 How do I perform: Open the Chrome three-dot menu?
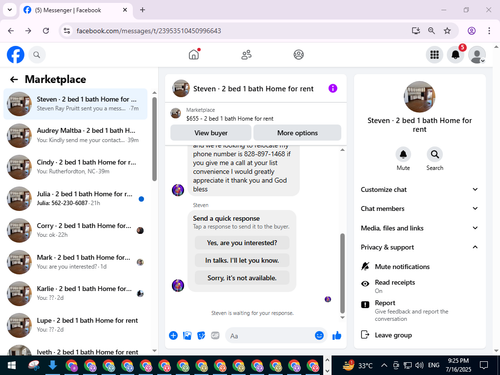click(489, 31)
